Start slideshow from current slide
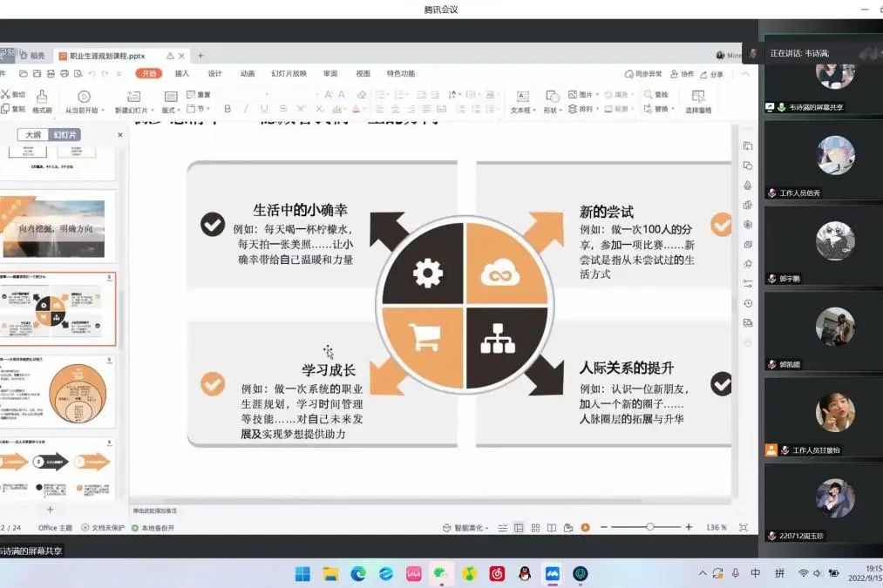This screenshot has height=588, width=883. tap(84, 97)
